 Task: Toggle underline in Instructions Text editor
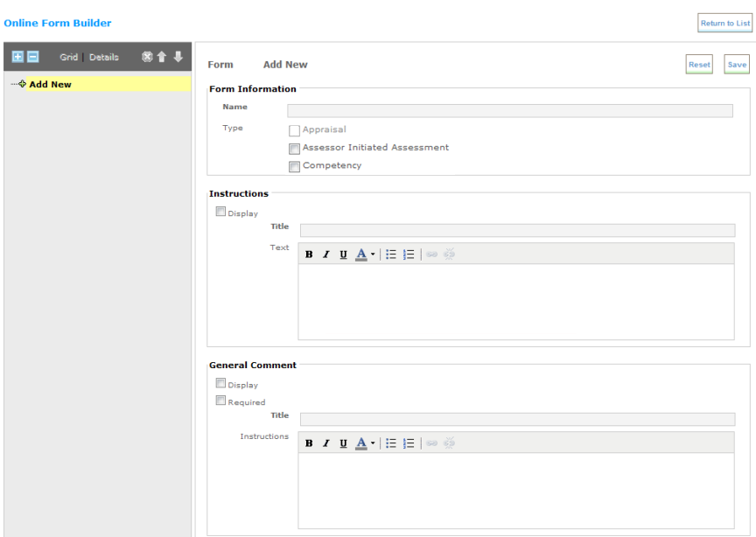click(x=343, y=254)
